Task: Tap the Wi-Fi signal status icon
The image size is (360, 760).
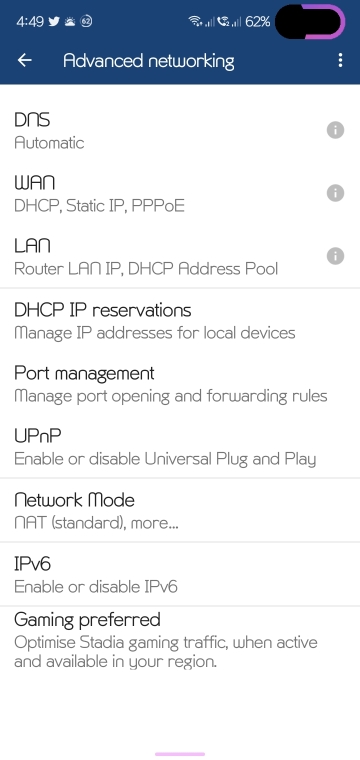Action: tap(195, 21)
